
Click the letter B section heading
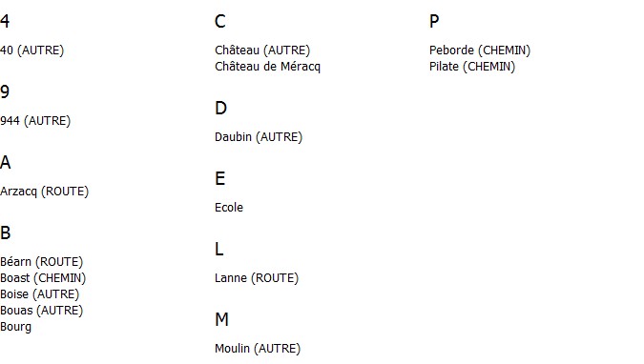click(x=6, y=233)
